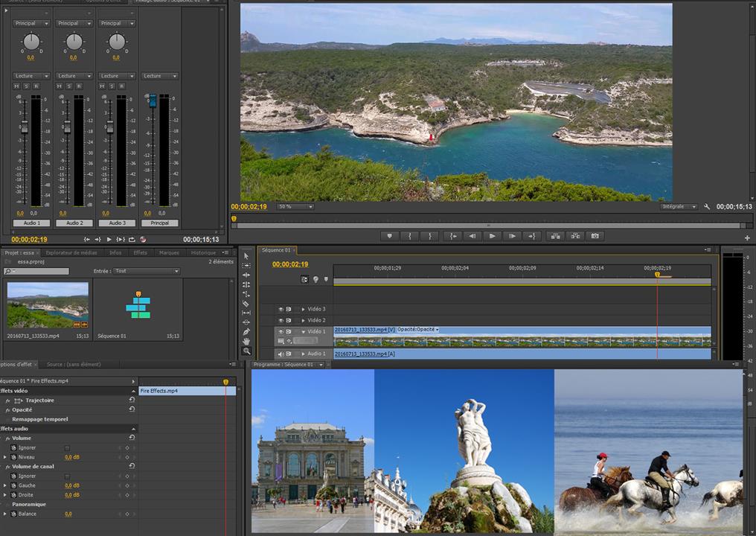Select the Rate Stretch tool
Image resolution: width=756 pixels, height=536 pixels.
coord(246,294)
